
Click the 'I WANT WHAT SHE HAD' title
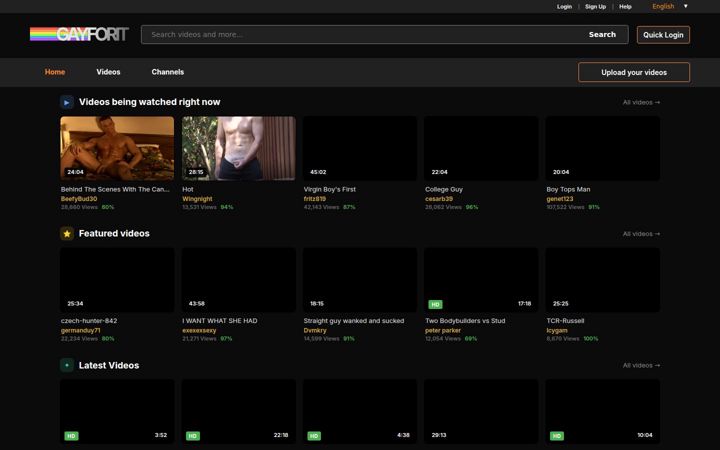pyautogui.click(x=220, y=321)
